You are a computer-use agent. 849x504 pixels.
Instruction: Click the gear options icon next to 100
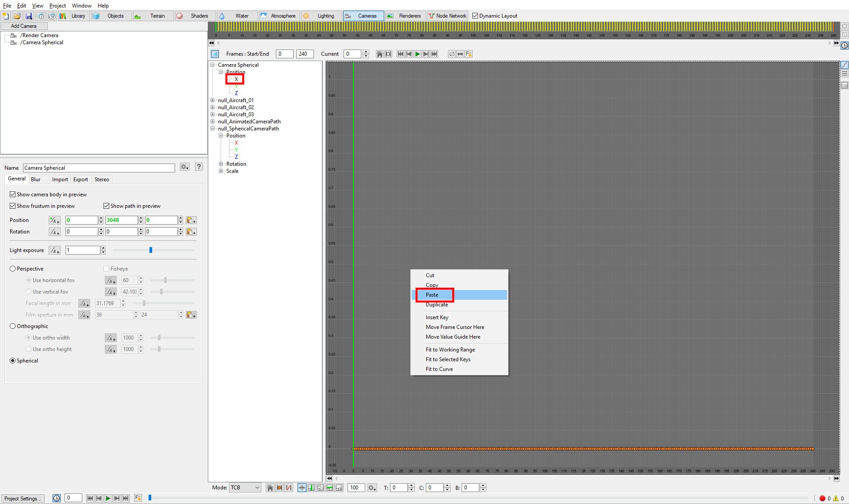[372, 488]
